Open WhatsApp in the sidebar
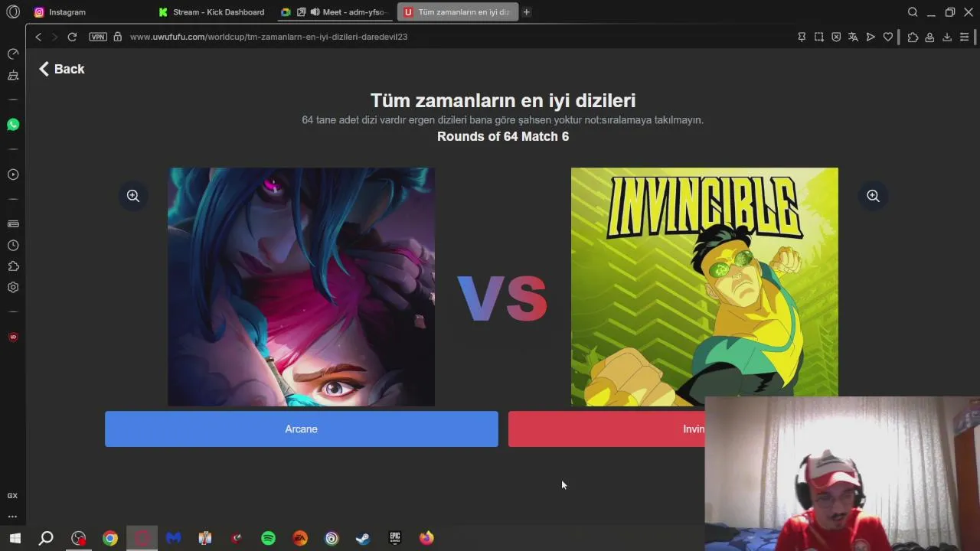Screen dimensions: 980x551 (x=13, y=125)
